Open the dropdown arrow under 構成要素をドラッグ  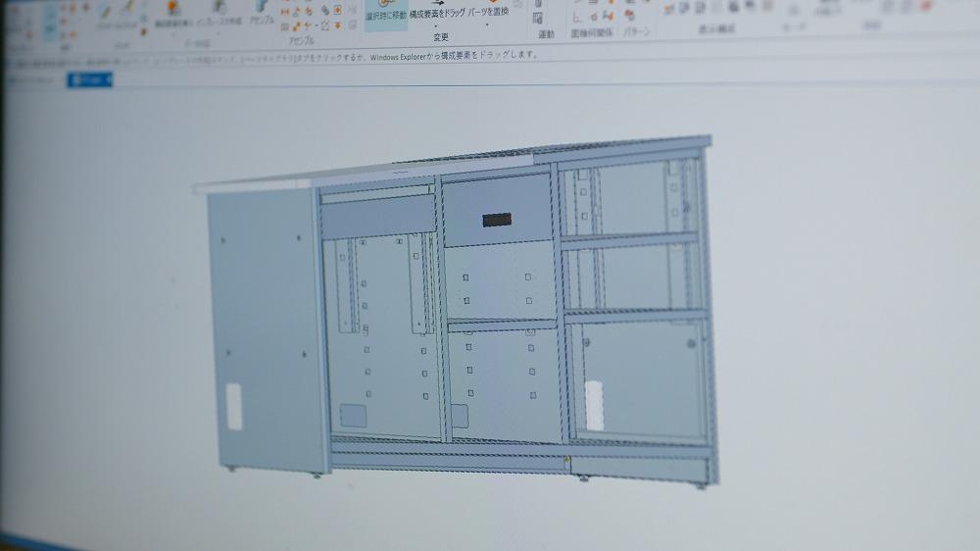click(436, 26)
